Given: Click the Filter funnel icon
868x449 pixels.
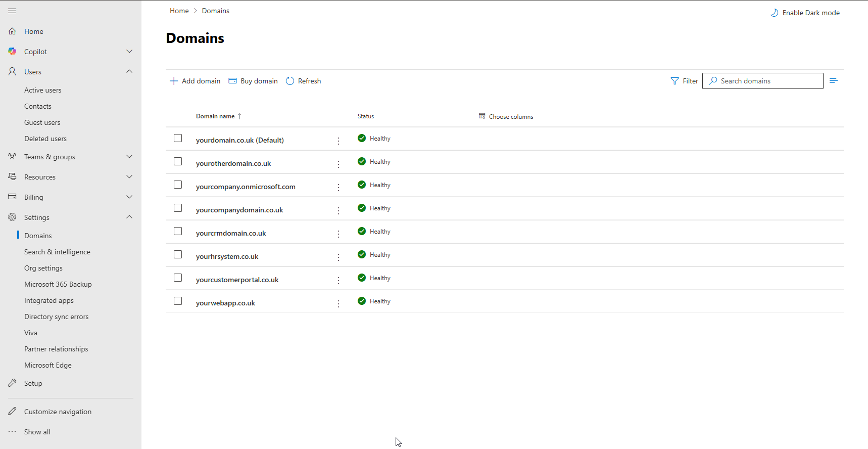Looking at the screenshot, I should [674, 81].
